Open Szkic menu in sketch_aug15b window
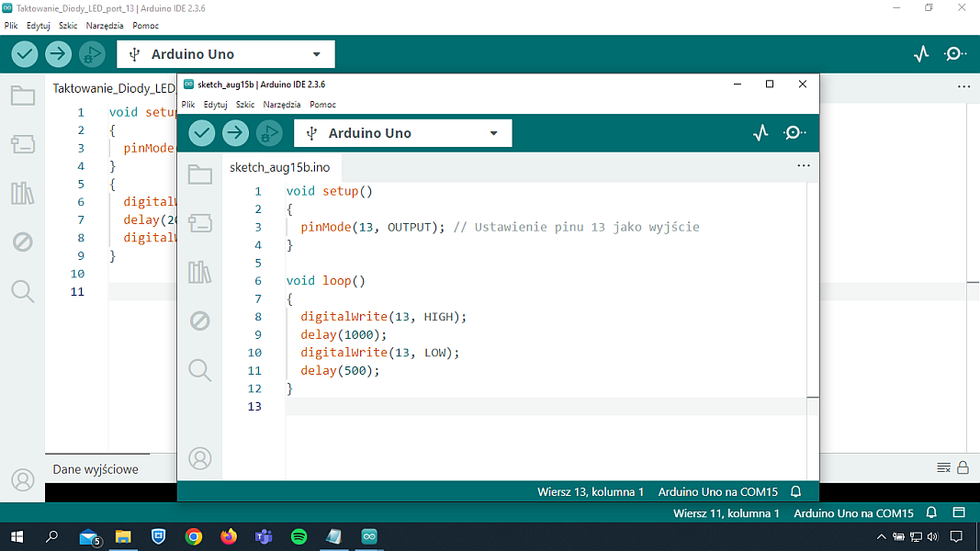This screenshot has width=980, height=551. point(245,105)
